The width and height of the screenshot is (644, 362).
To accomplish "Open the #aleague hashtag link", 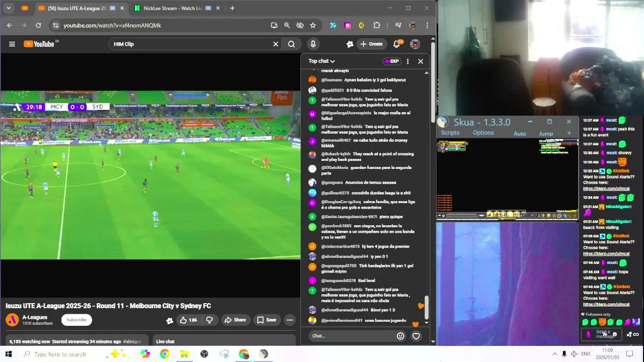I will click(x=132, y=341).
